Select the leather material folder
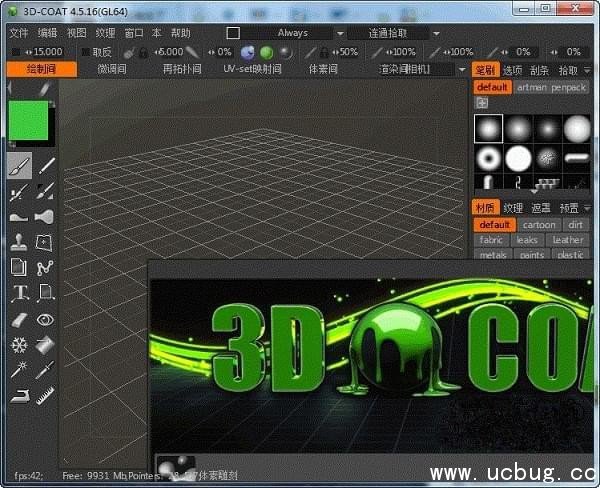Screen dimensions: 600x488 tap(568, 240)
